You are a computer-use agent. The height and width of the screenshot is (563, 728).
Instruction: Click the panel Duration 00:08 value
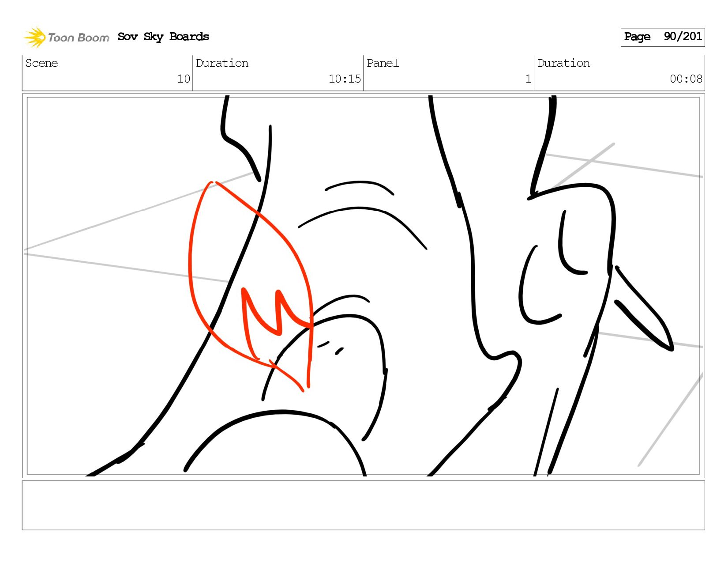tap(686, 79)
